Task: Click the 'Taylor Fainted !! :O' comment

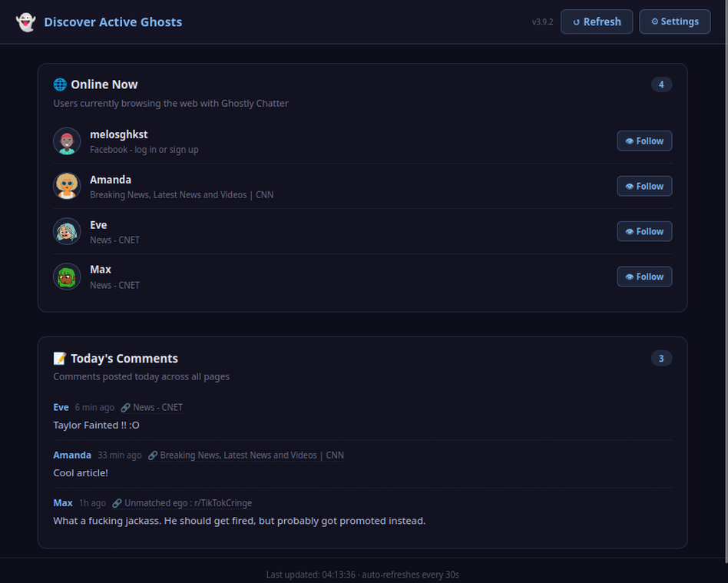Action: click(96, 425)
